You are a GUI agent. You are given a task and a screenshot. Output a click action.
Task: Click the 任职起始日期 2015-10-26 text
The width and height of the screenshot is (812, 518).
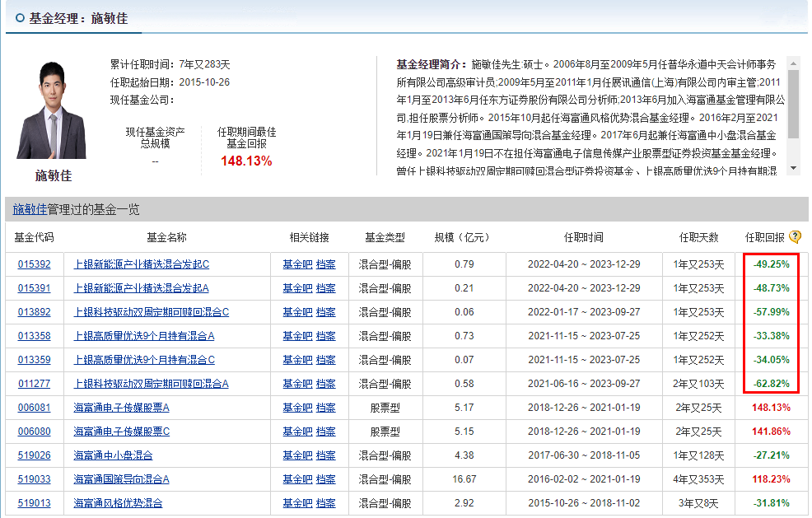click(x=170, y=82)
